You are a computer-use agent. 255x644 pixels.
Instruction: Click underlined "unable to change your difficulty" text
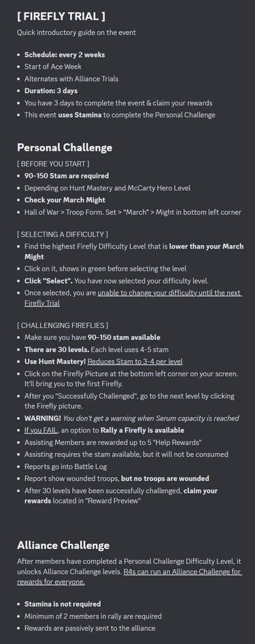pos(142,293)
